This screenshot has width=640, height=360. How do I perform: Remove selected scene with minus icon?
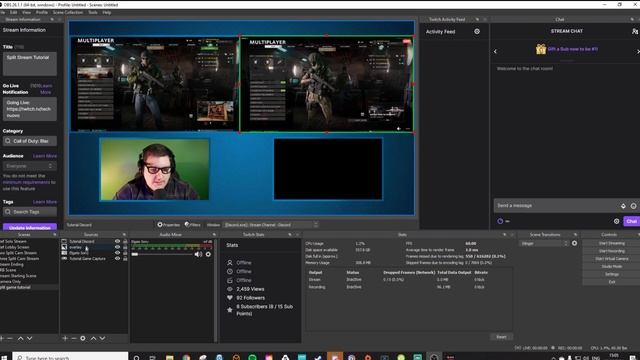tap(10, 338)
